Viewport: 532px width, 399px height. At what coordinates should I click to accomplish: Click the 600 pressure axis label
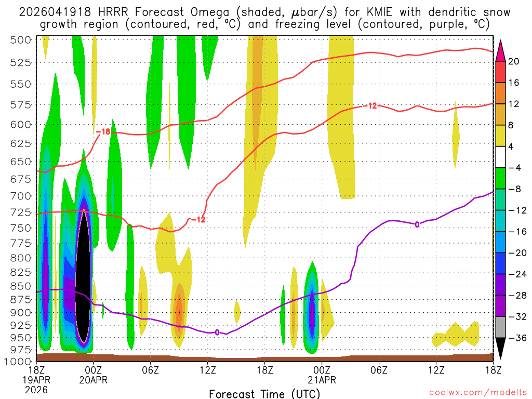point(21,125)
